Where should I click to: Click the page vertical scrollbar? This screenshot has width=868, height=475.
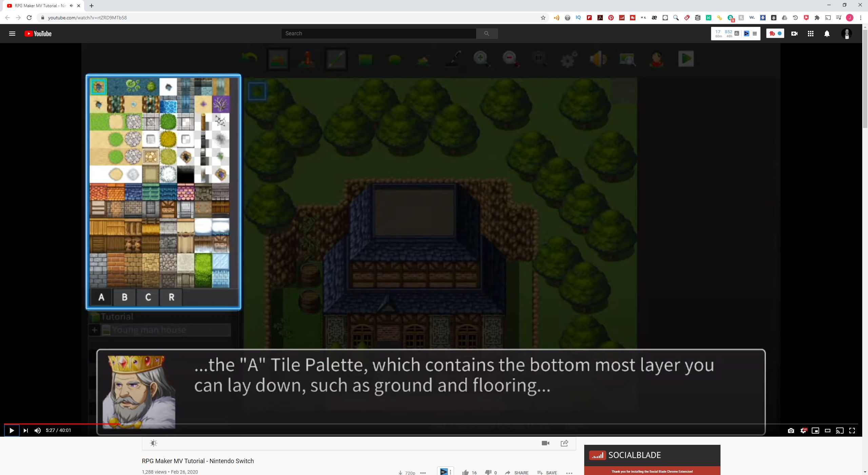(x=865, y=79)
